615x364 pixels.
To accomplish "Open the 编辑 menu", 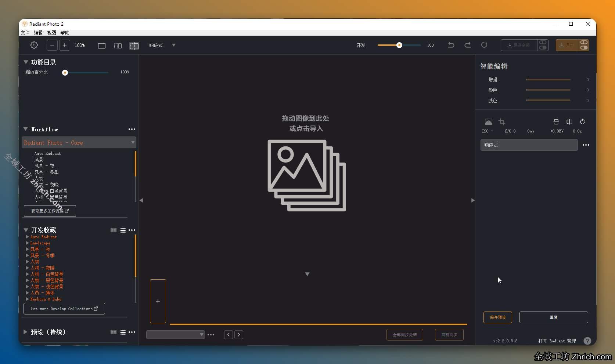I will click(38, 33).
